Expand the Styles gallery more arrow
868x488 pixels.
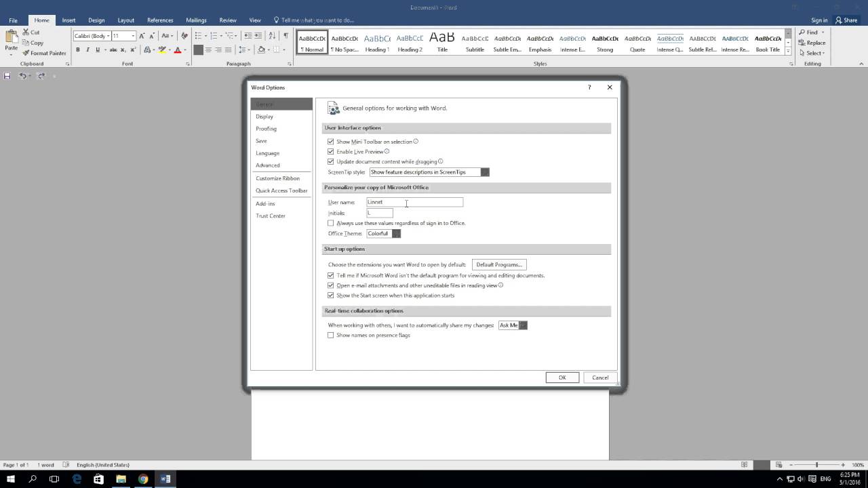(788, 52)
